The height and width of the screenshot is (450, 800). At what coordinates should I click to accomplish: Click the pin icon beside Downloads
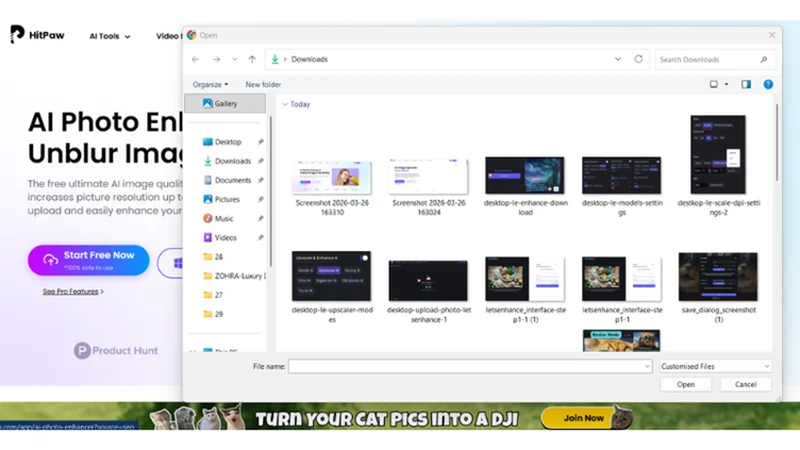[261, 161]
